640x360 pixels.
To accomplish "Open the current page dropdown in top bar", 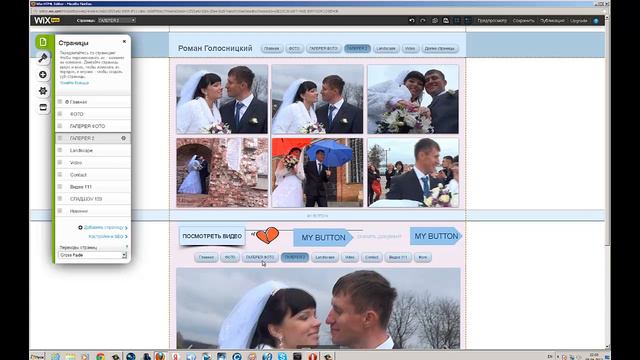I will point(116,20).
